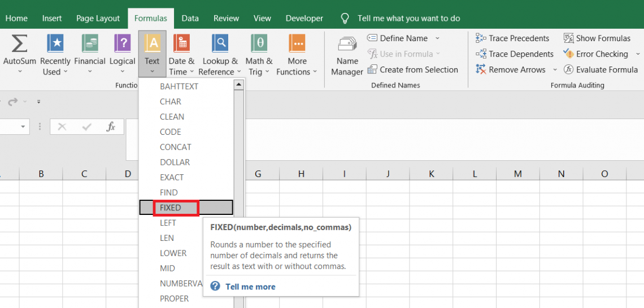644x308 pixels.
Task: Expand the Define Name dropdown arrow
Action: pos(437,38)
